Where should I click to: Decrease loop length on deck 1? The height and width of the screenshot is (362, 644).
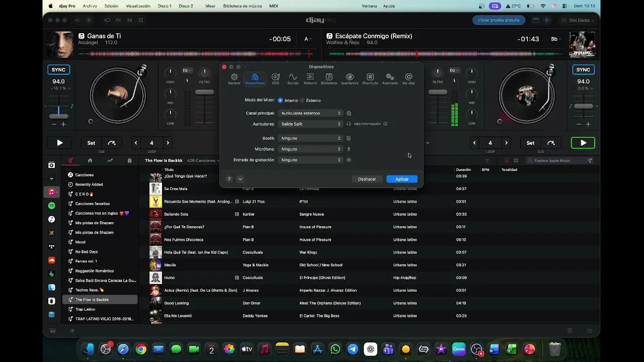pyautogui.click(x=136, y=143)
